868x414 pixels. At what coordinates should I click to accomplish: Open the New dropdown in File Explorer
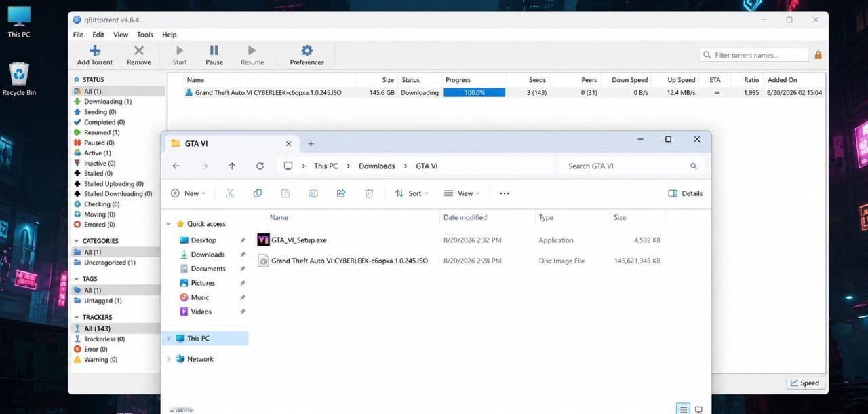tap(189, 193)
